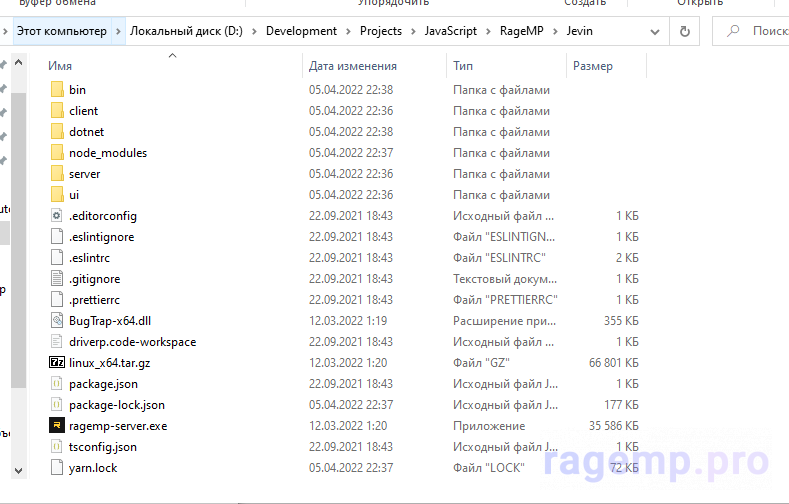
Task: Click the bin folder icon
Action: click(x=56, y=90)
